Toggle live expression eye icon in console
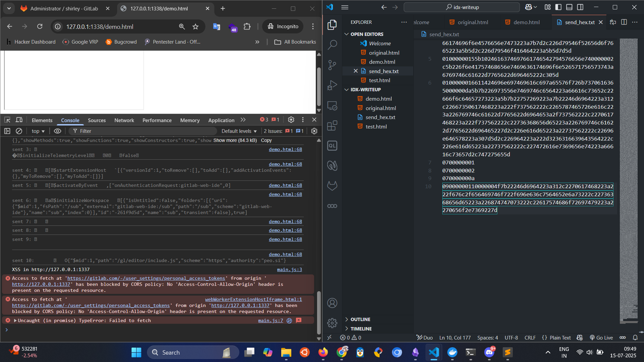This screenshot has width=644, height=362. pos(57,131)
